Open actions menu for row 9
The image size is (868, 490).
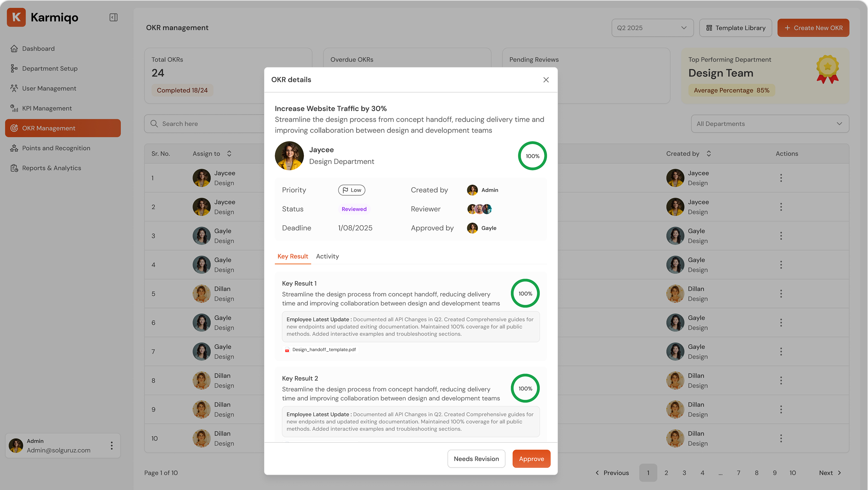[x=781, y=410]
